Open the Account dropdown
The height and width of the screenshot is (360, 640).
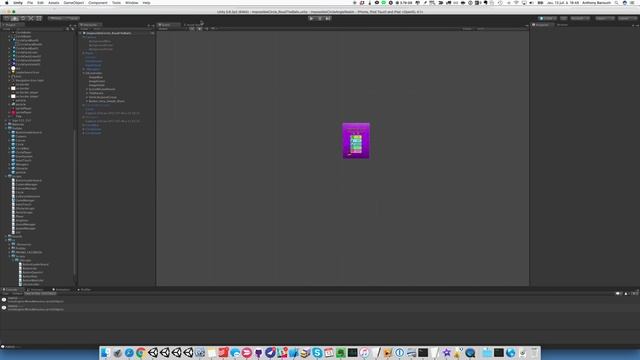pyautogui.click(x=580, y=18)
